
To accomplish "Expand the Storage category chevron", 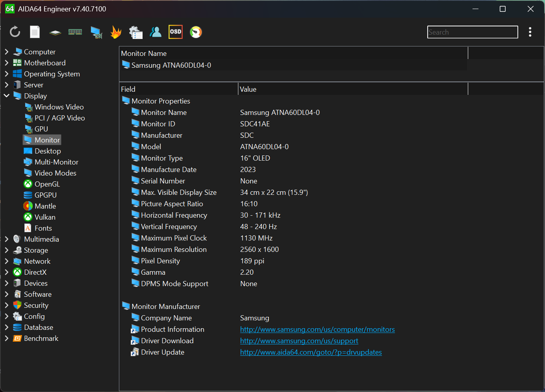I will [7, 250].
